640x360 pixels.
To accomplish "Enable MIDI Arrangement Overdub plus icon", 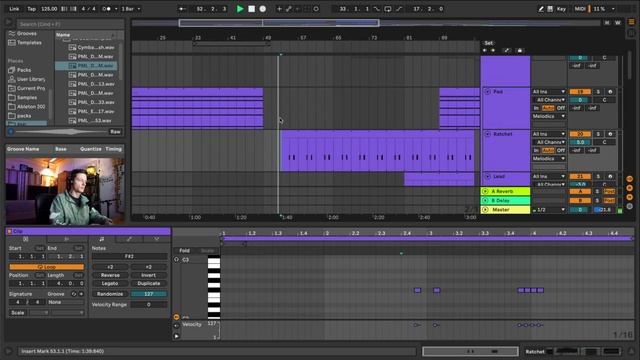I will pos(279,9).
